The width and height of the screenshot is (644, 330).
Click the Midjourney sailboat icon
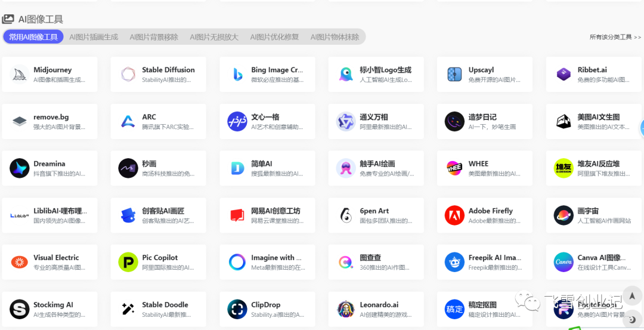(x=19, y=74)
